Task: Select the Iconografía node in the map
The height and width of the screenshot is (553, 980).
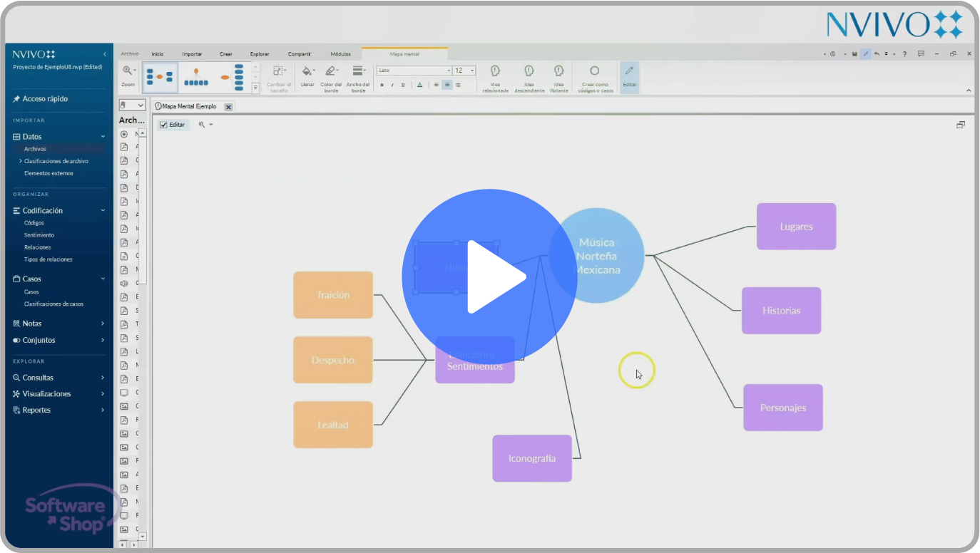Action: click(x=532, y=458)
